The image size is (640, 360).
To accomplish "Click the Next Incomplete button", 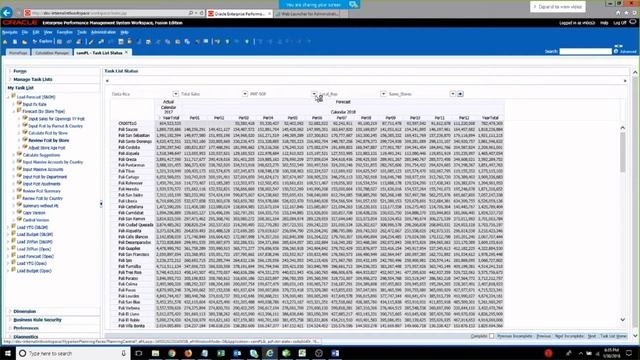I will pos(569,336).
